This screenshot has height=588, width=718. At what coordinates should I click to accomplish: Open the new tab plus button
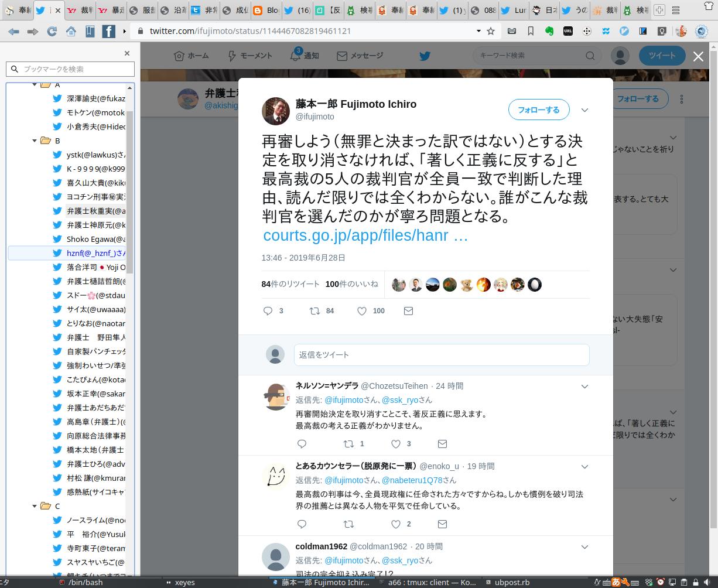pos(659,10)
